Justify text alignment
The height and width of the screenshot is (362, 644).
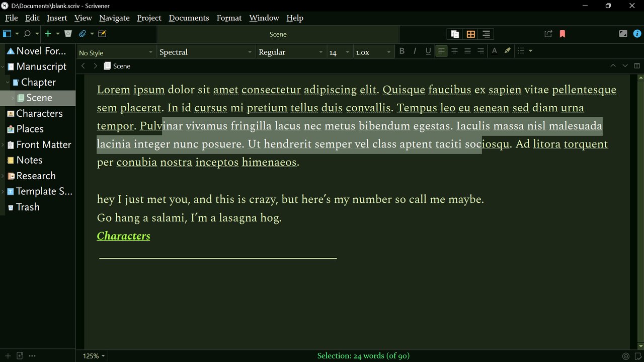coord(467,51)
